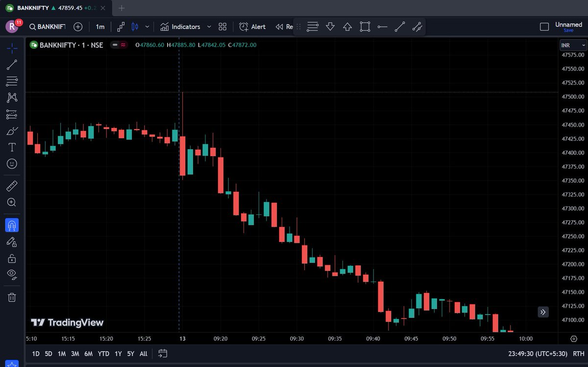588x367 pixels.
Task: Set range to 6M
Action: [x=88, y=353]
